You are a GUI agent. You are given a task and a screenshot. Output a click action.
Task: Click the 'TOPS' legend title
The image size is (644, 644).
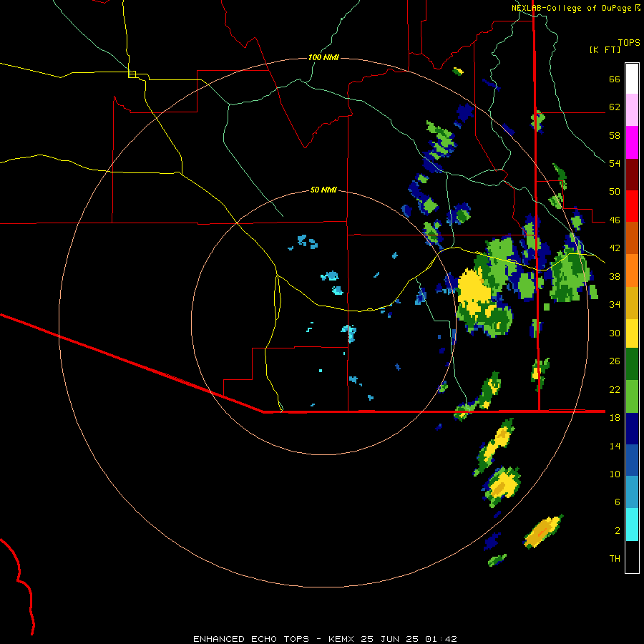tap(629, 43)
